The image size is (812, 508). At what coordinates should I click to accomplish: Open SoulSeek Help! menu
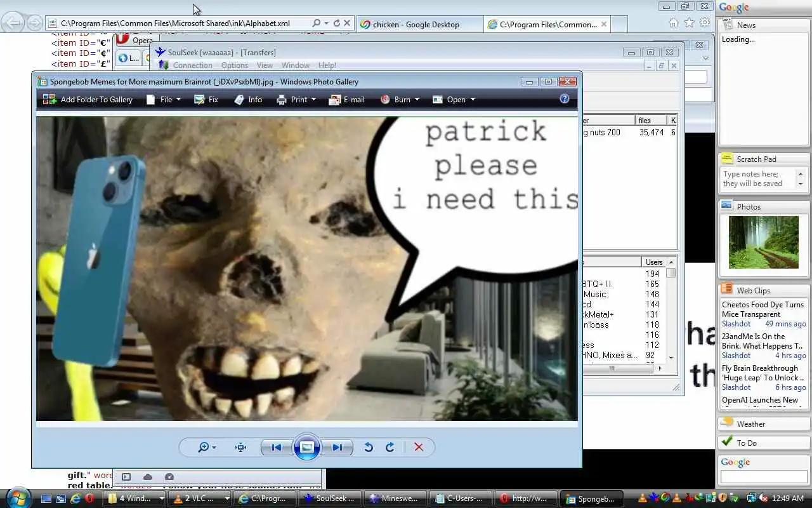327,65
